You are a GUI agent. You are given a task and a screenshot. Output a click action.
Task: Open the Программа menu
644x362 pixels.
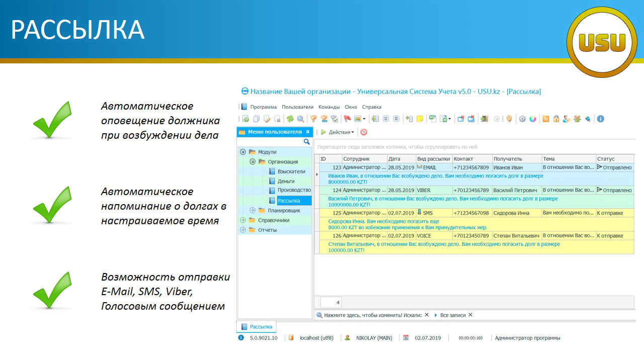263,107
